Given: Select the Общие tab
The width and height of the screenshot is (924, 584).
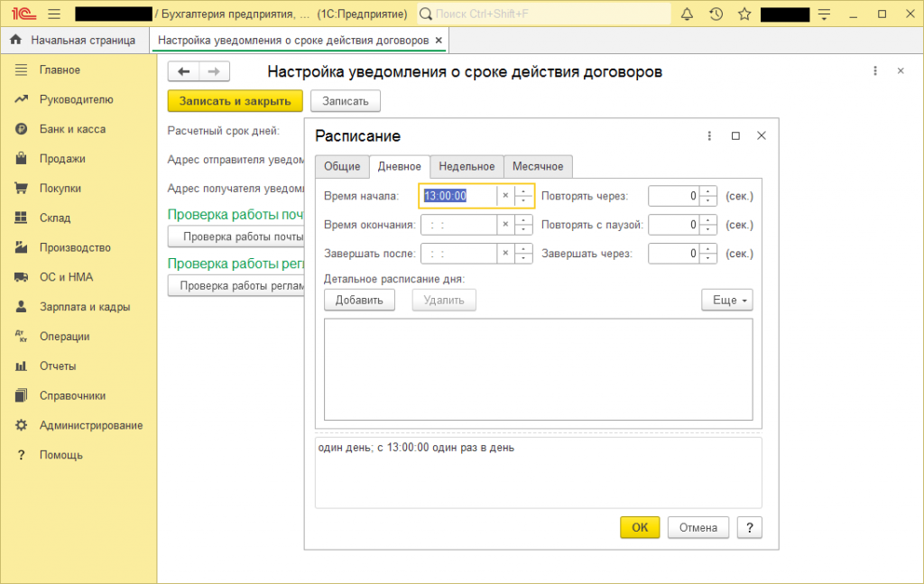Looking at the screenshot, I should pos(342,166).
